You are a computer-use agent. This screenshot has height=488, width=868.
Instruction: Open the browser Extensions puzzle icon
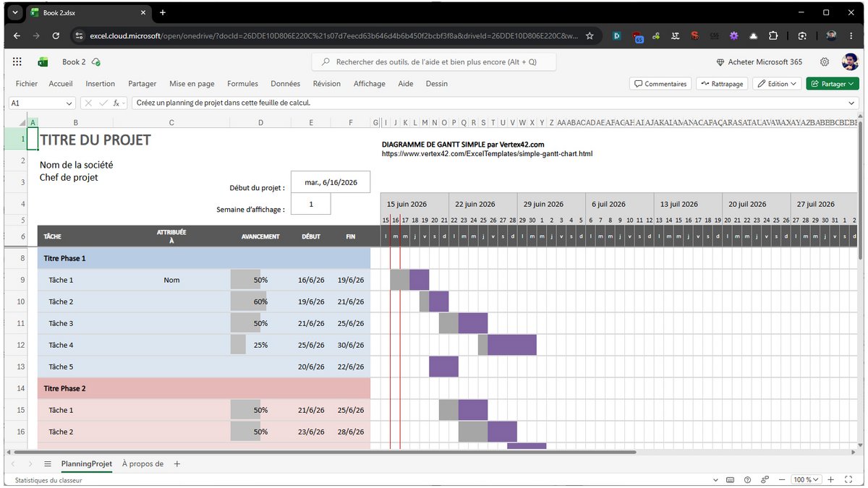773,35
